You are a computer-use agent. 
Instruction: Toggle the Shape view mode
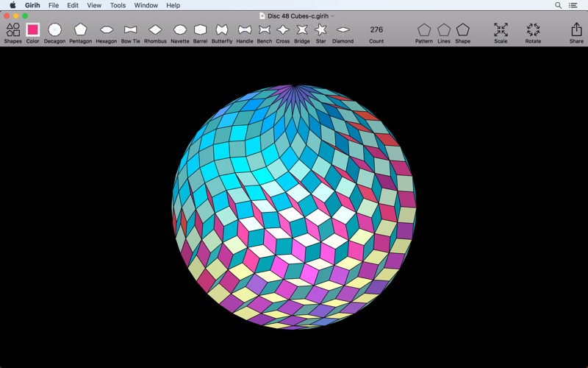462,30
